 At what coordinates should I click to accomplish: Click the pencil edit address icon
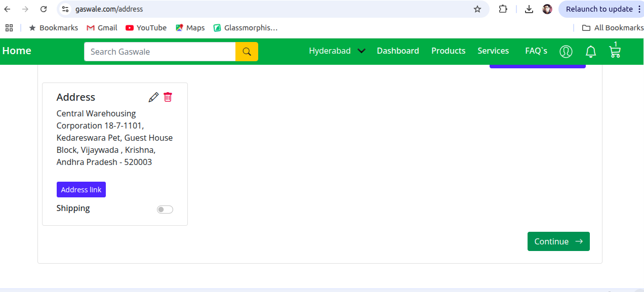tap(153, 97)
